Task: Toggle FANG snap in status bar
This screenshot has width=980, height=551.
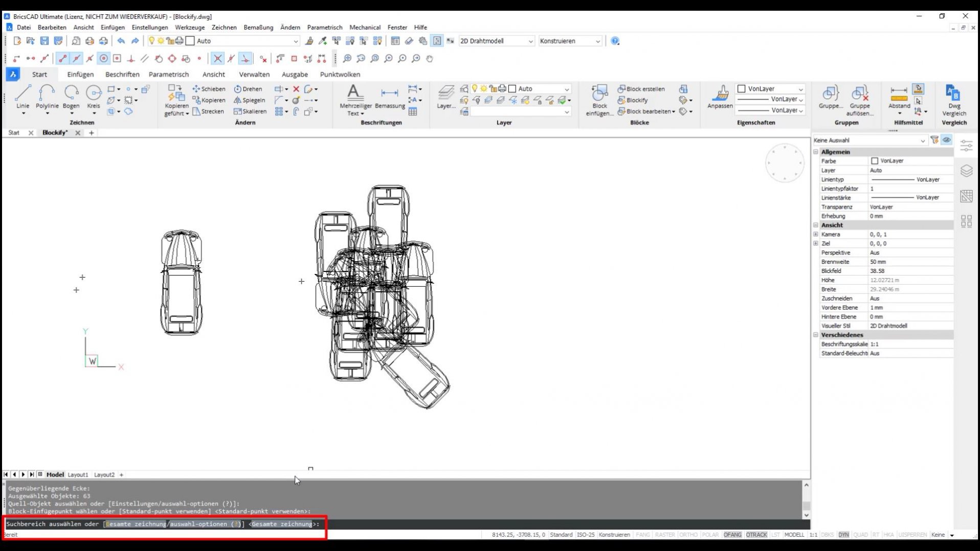Action: (x=643, y=535)
